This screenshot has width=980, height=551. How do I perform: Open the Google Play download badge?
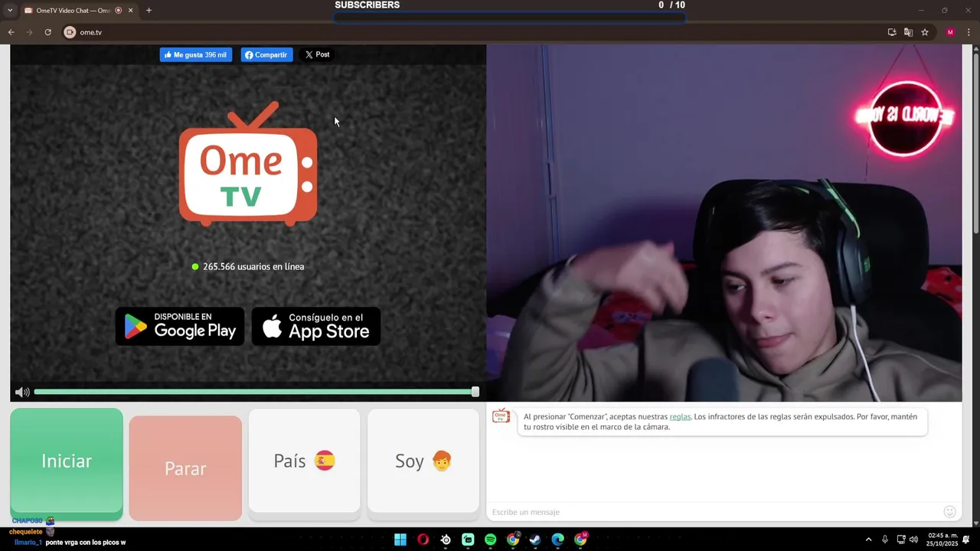coord(180,327)
